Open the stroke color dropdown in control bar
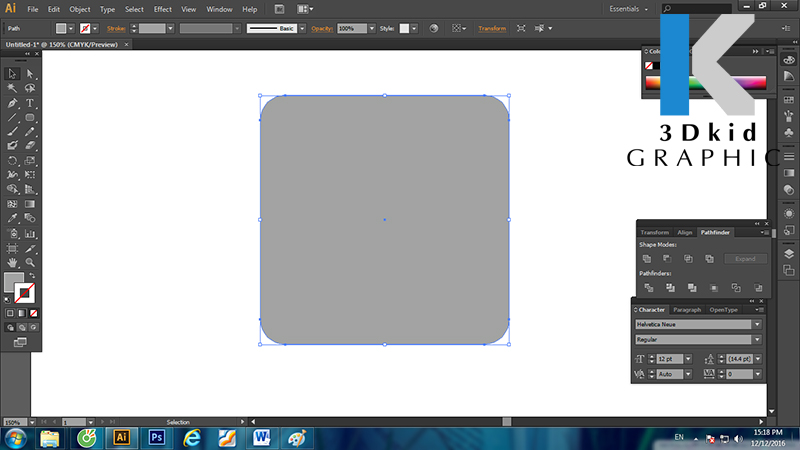The width and height of the screenshot is (800, 450). click(x=95, y=29)
